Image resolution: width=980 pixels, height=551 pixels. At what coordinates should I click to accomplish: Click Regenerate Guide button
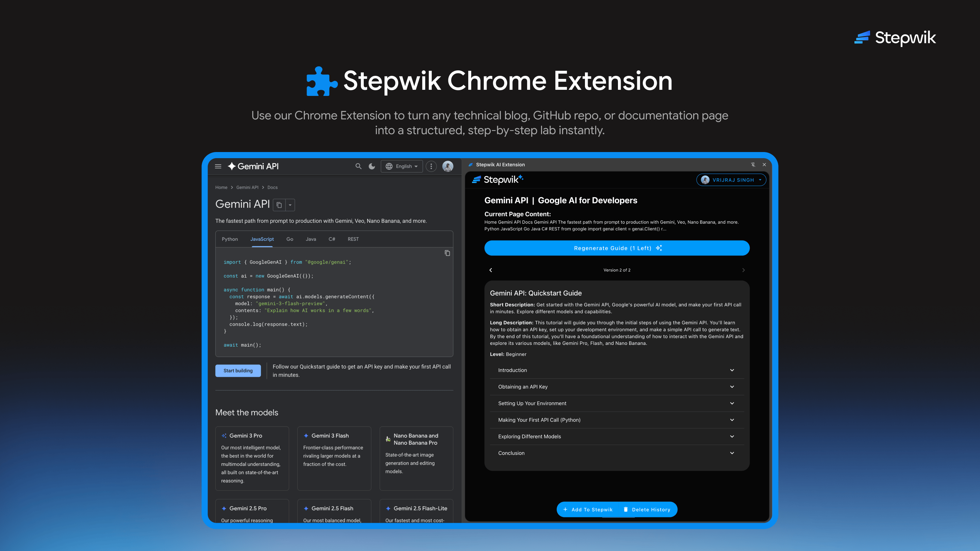617,248
